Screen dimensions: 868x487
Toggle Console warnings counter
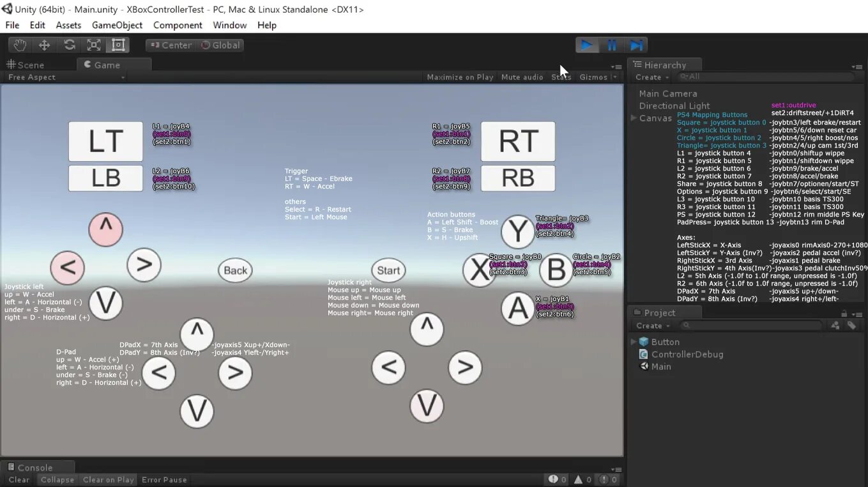[x=582, y=479]
